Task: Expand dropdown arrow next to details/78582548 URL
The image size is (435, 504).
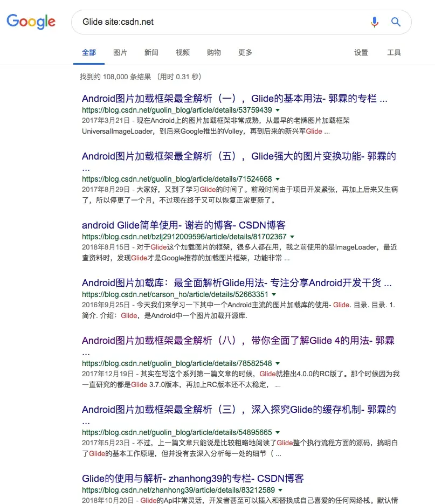Action: click(278, 363)
